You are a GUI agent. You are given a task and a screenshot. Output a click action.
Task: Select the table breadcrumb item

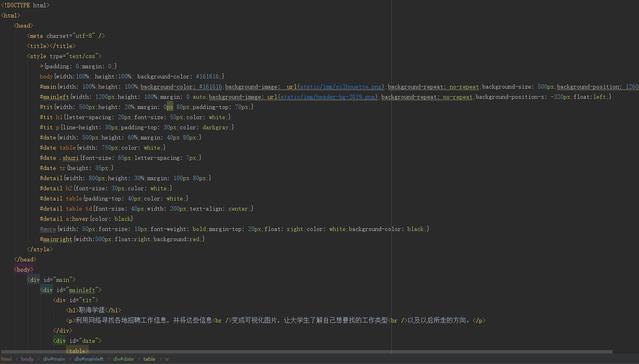click(149, 359)
